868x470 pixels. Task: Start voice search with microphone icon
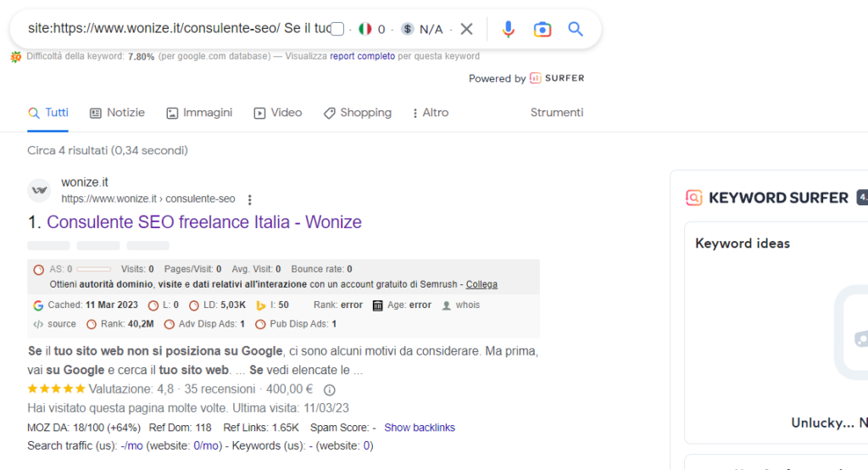(509, 29)
